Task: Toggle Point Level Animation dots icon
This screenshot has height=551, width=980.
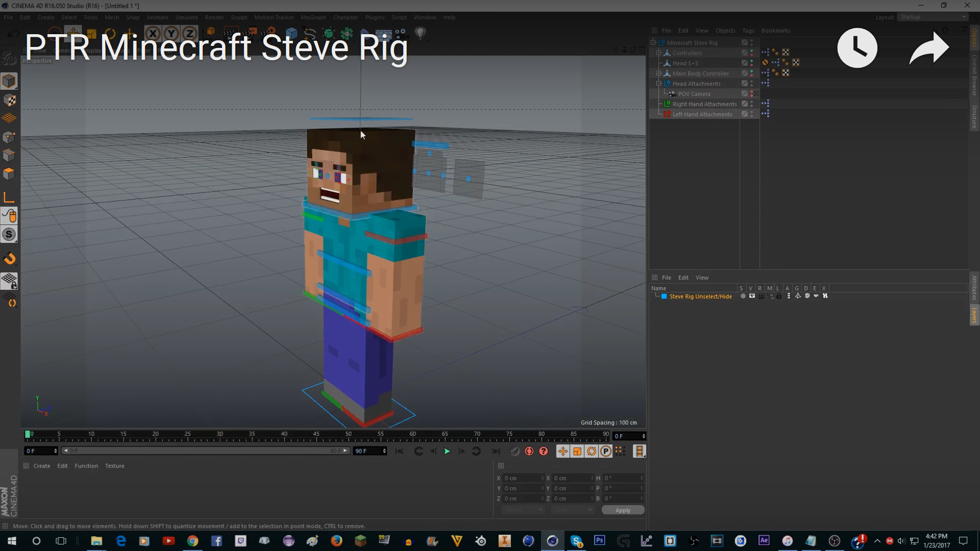Action: point(620,451)
